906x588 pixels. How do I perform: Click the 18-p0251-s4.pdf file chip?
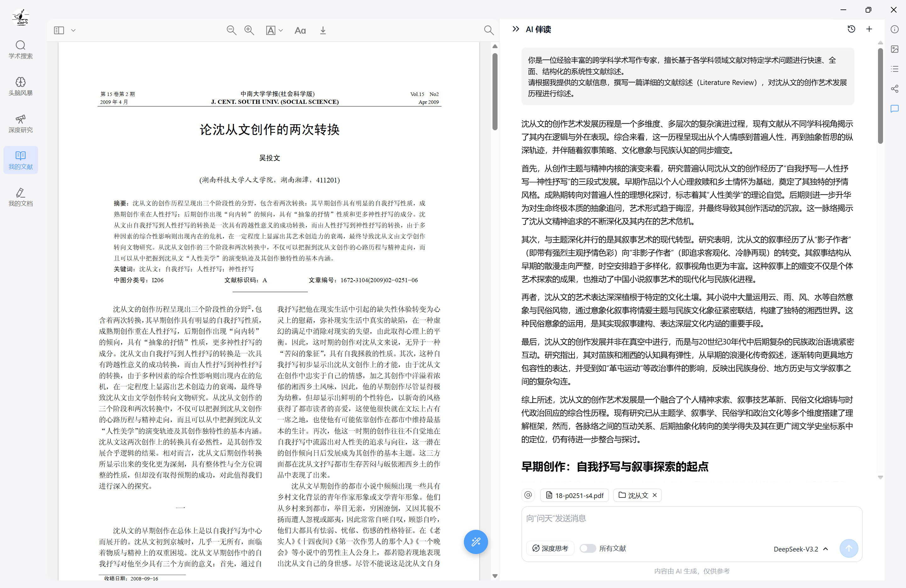click(575, 495)
